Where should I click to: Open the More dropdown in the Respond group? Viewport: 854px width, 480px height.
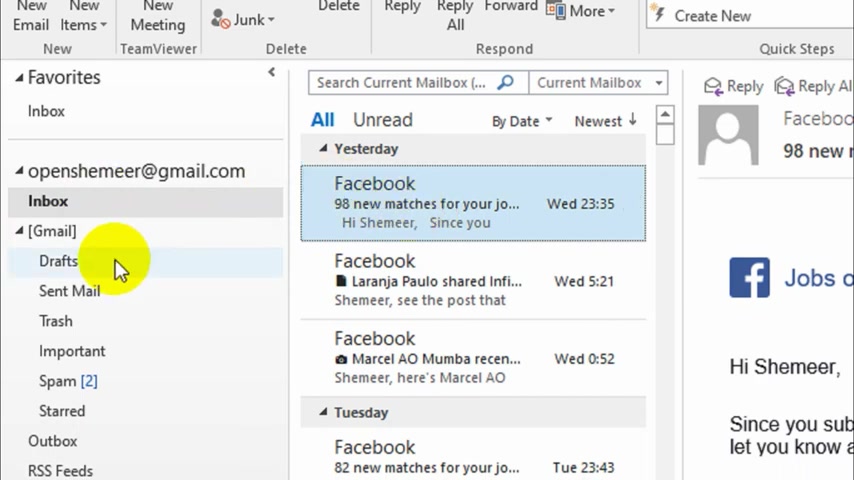(611, 11)
